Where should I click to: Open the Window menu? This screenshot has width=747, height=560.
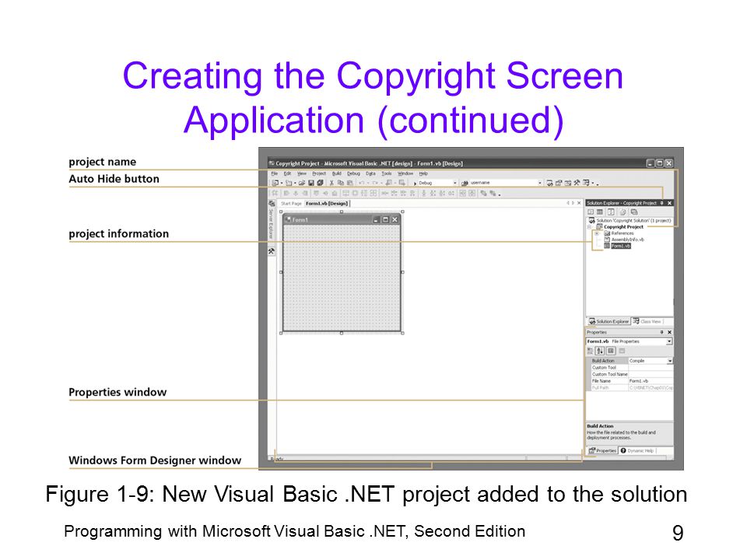tap(405, 173)
